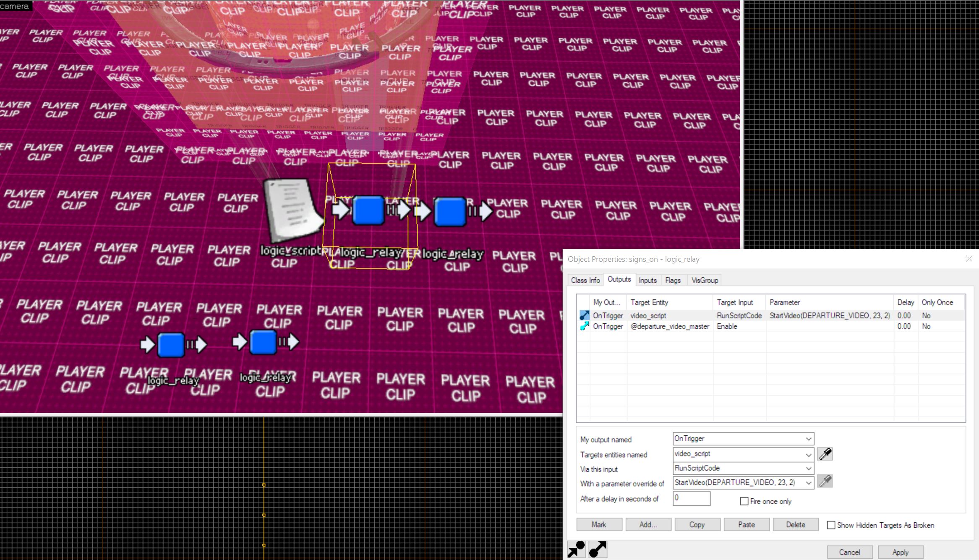
Task: Open the Via this input dropdown
Action: point(808,468)
